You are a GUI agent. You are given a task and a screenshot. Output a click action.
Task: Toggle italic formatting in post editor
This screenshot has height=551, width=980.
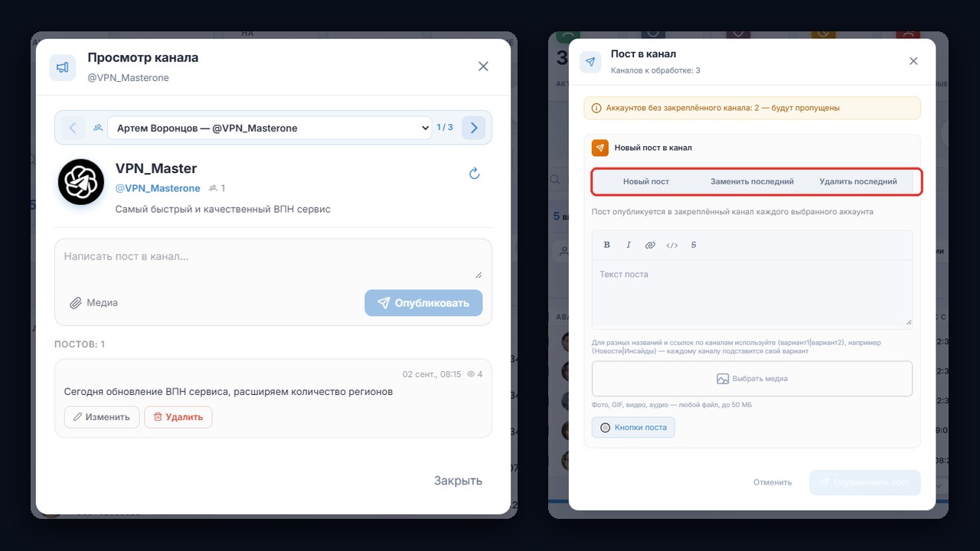coord(629,245)
